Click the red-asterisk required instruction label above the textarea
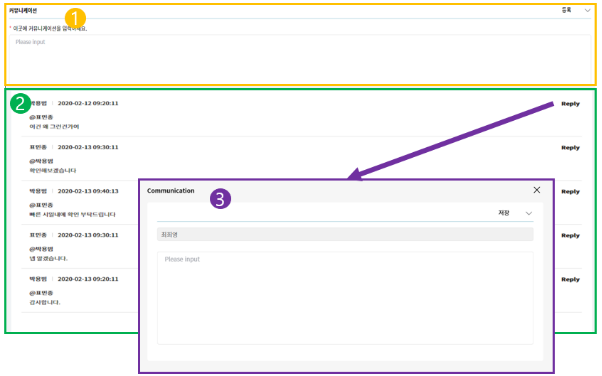The height and width of the screenshot is (376, 602). (48, 28)
